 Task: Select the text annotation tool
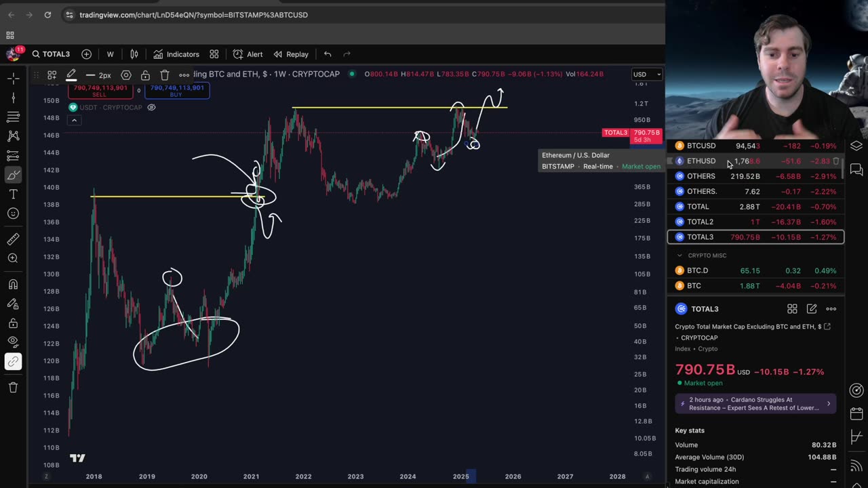pos(13,195)
